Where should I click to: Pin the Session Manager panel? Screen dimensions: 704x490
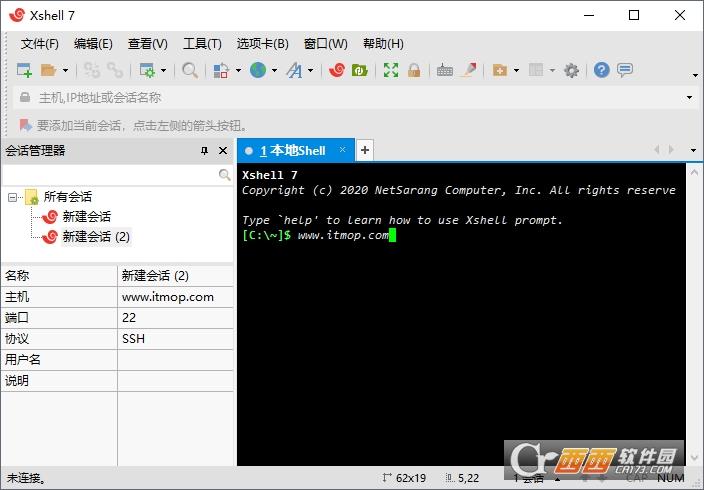pyautogui.click(x=205, y=151)
